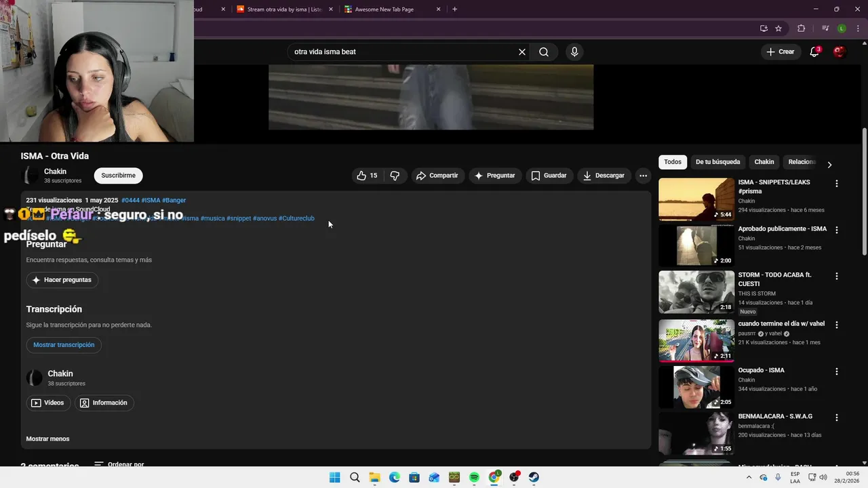
Task: Open ISMA - SNIPPETS/LEAKS video thumbnail
Action: pos(696,199)
